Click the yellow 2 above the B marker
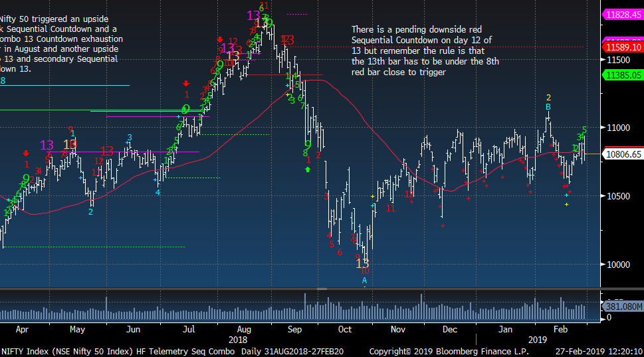Screen dimensions: 644x357 point(548,98)
